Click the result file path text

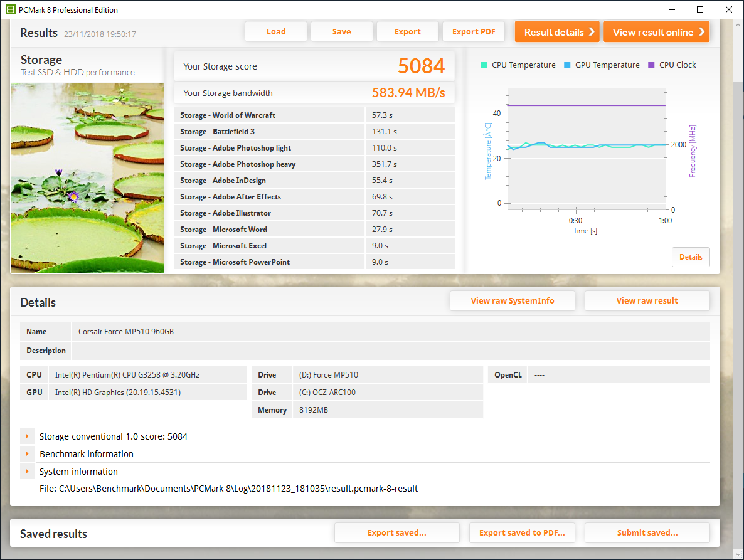pyautogui.click(x=229, y=489)
